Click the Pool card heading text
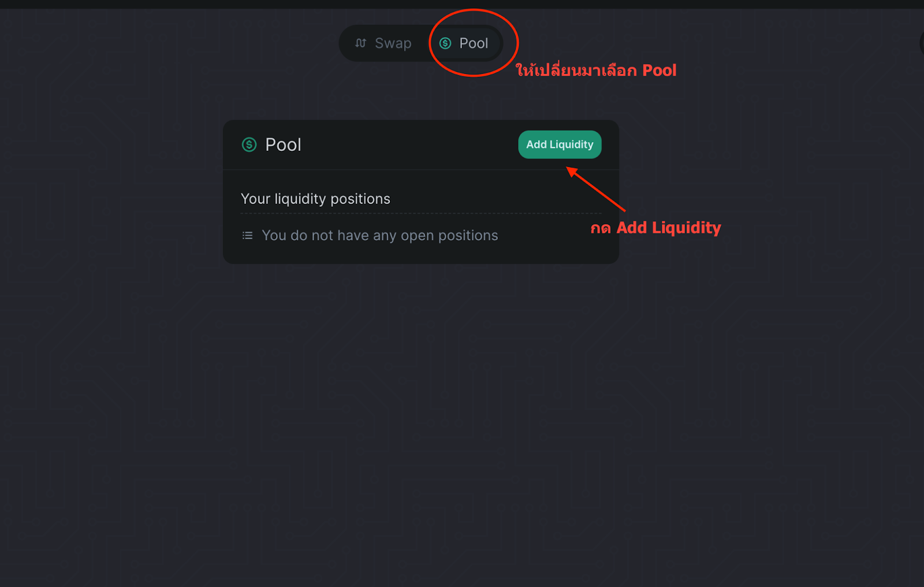The image size is (924, 587). (283, 144)
